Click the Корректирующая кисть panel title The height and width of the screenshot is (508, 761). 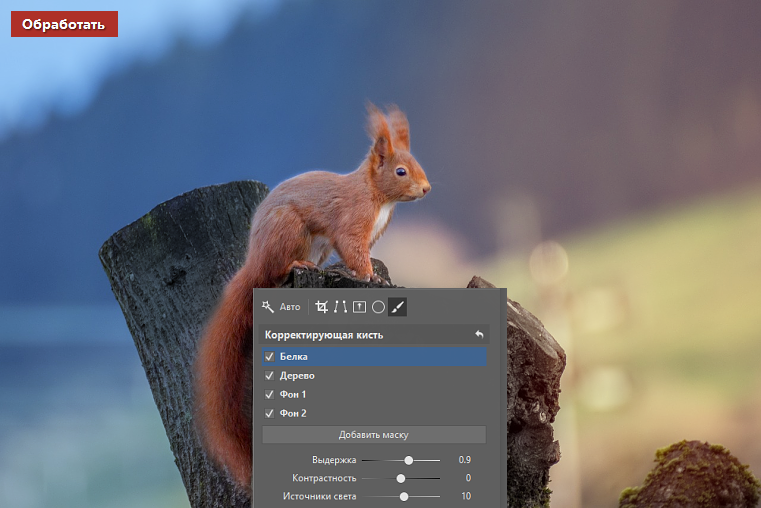click(x=324, y=335)
